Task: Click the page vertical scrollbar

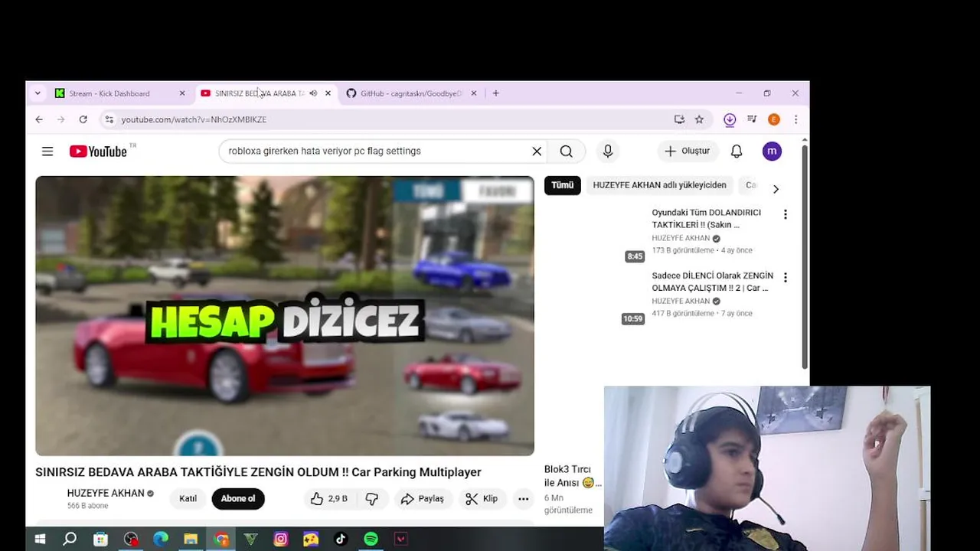Action: 804,256
